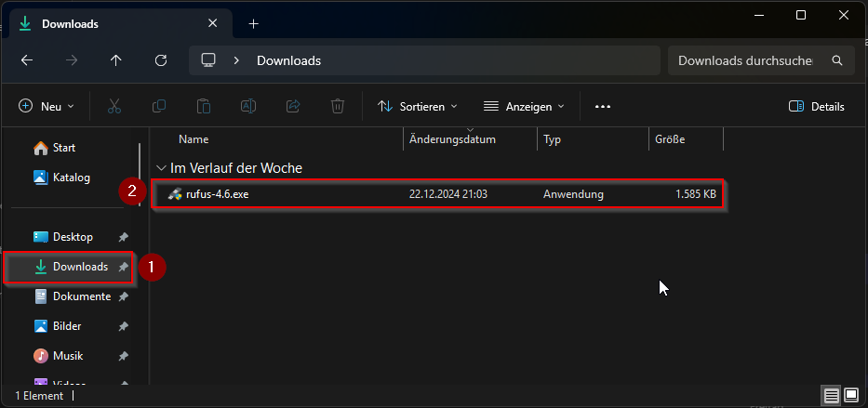This screenshot has width=868, height=408.
Task: Refresh the current folder view
Action: tap(161, 60)
